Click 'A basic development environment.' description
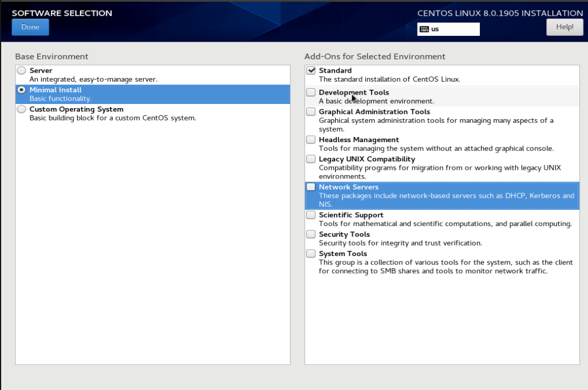Viewport: 588px width, 390px height. [376, 101]
